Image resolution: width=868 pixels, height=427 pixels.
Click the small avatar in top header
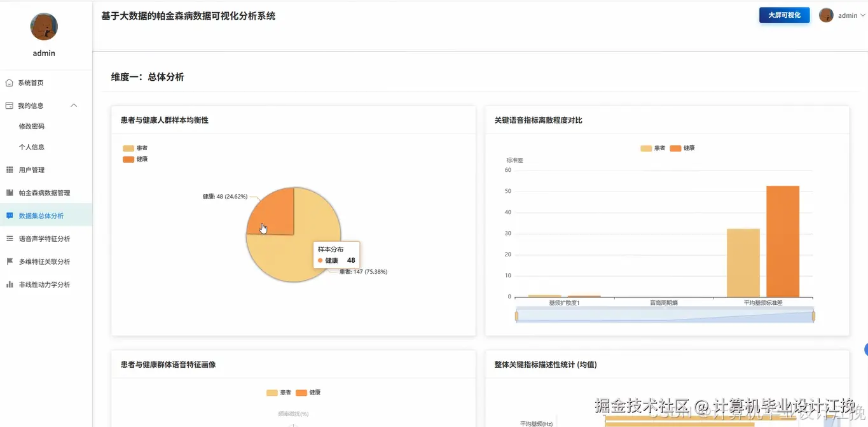(826, 15)
